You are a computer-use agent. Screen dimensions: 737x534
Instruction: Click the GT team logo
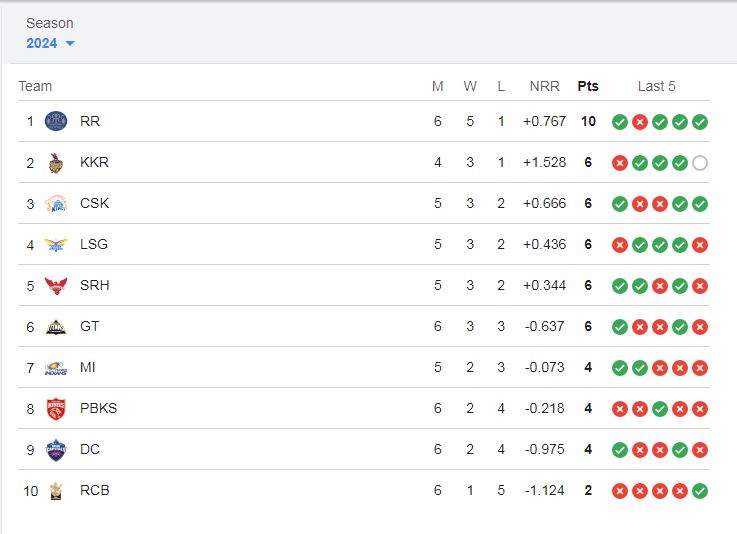56,327
